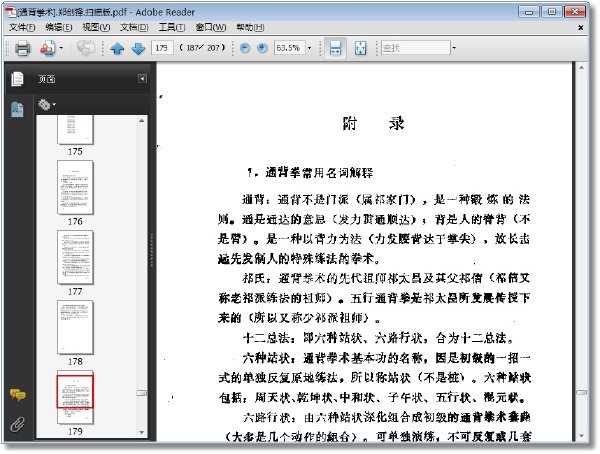The width and height of the screenshot is (600, 454).
Task: Click thumbnail panel scroll down arrow
Action: point(142,433)
